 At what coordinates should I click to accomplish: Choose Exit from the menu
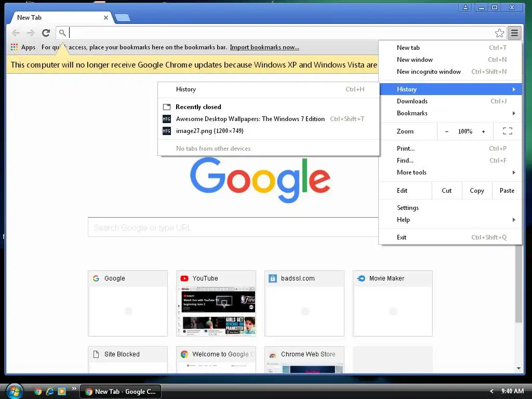(x=450, y=237)
